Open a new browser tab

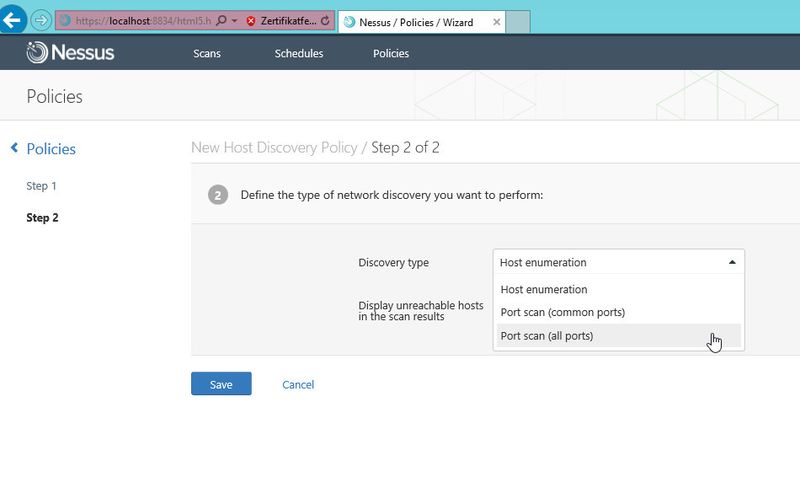pyautogui.click(x=518, y=22)
